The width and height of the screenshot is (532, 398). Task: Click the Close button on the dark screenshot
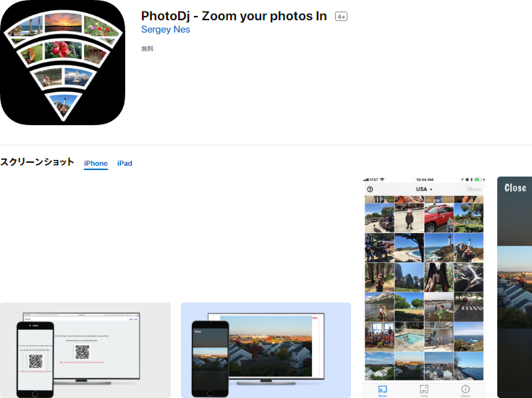[x=515, y=188]
